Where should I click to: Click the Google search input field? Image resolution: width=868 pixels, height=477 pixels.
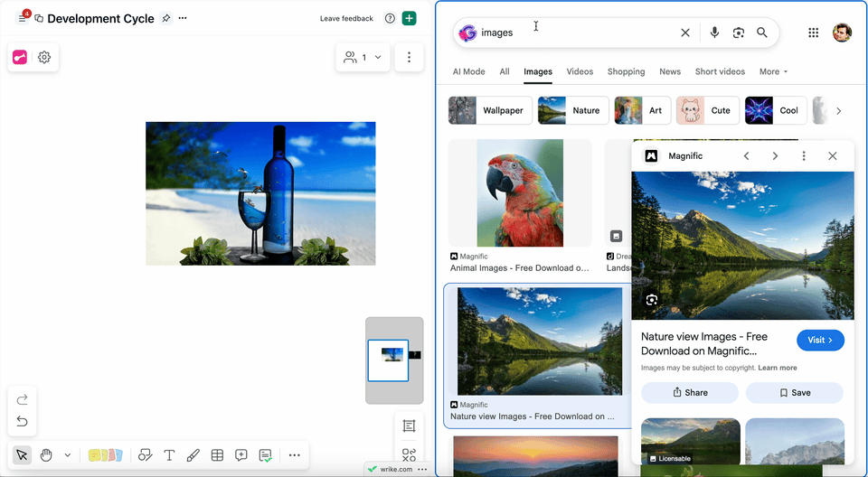coord(576,33)
